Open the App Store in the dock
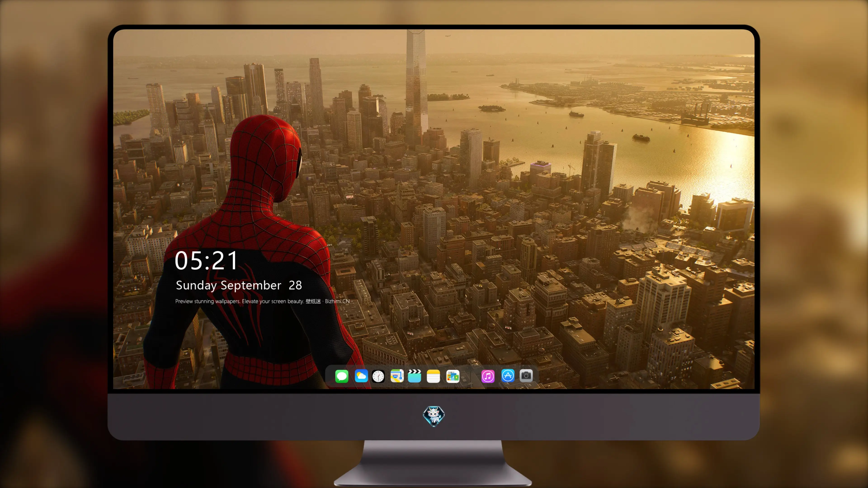 tap(508, 376)
